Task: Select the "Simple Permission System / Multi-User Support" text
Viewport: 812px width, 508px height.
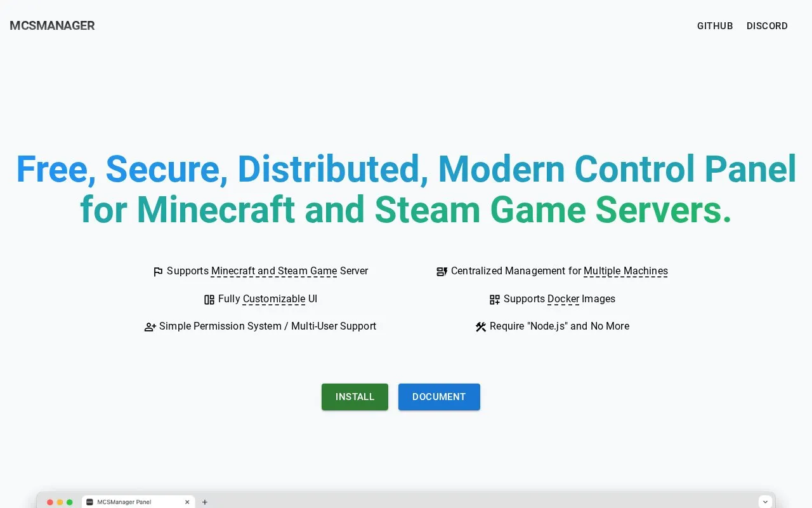Action: tap(268, 326)
